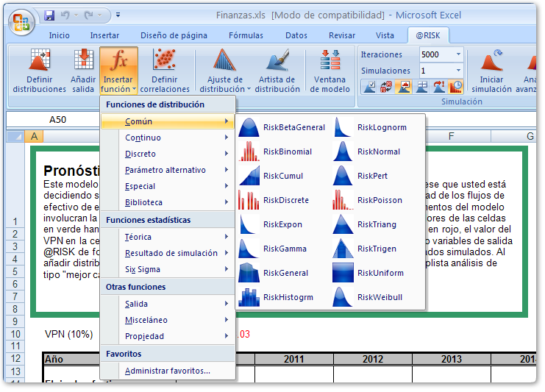
Task: Open the Iteraciones dropdown arrow
Action: tap(458, 54)
